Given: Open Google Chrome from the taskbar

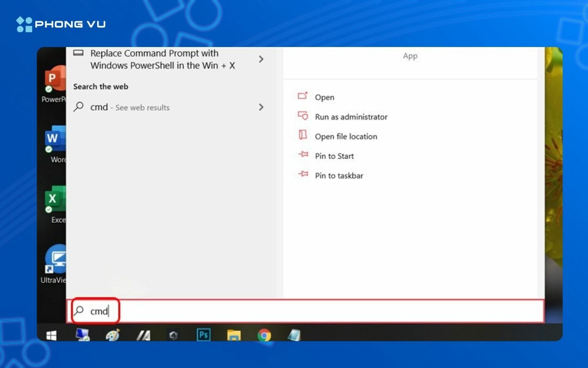Looking at the screenshot, I should [264, 335].
